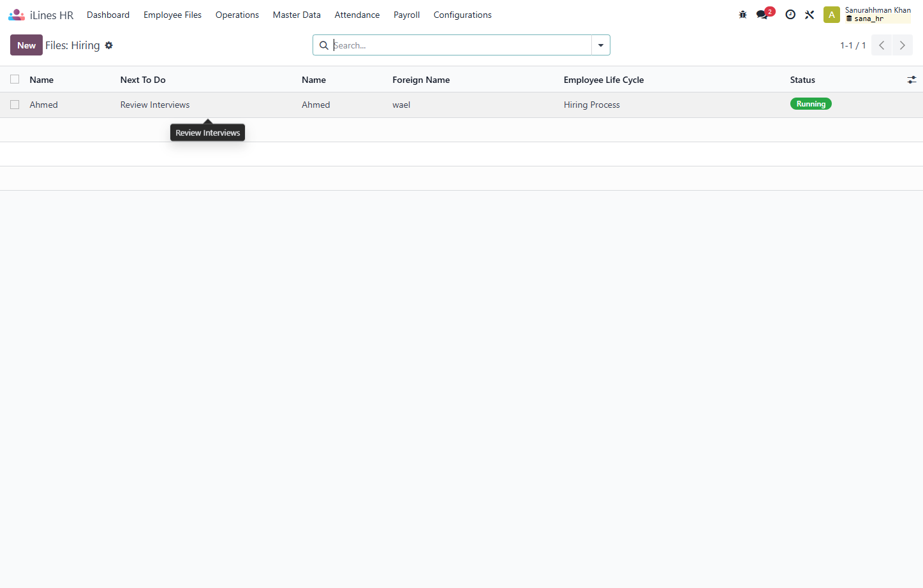Sort by Next To Do column header

143,80
